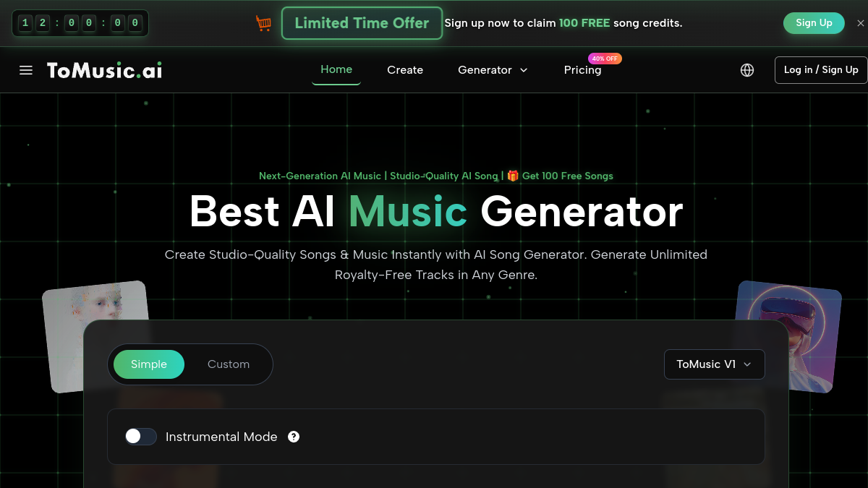Dismiss the promo banner with X
Viewport: 868px width, 488px height.
pos(860,23)
